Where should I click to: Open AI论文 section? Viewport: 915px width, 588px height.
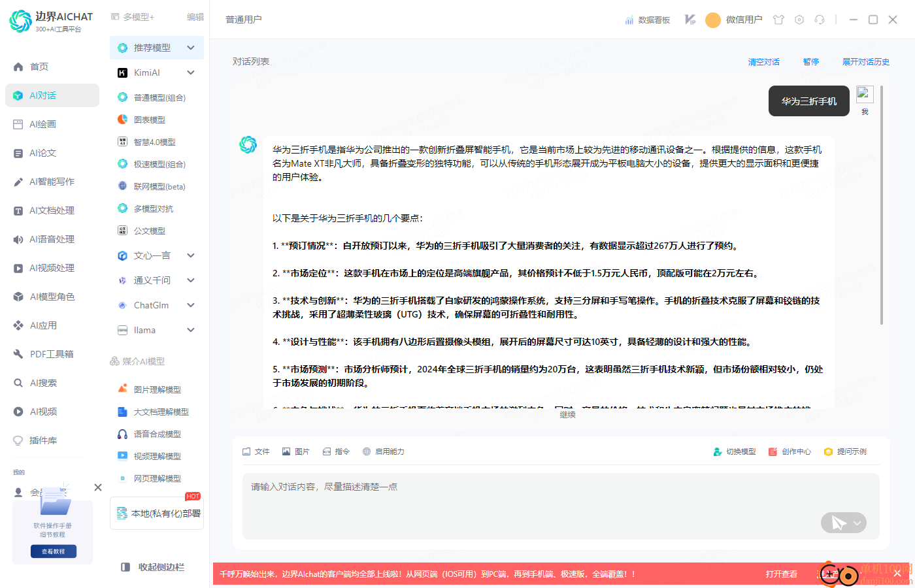tap(42, 153)
